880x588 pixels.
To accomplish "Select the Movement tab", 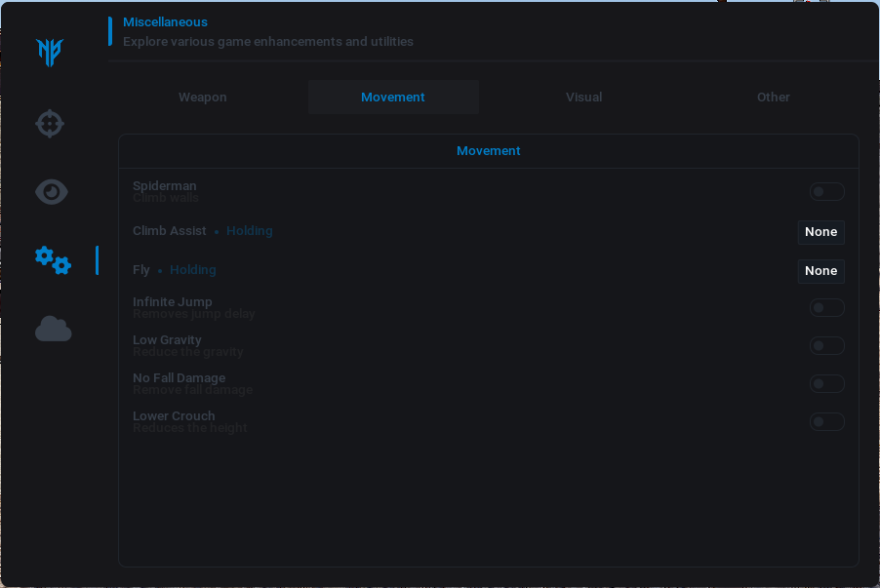I will [393, 98].
